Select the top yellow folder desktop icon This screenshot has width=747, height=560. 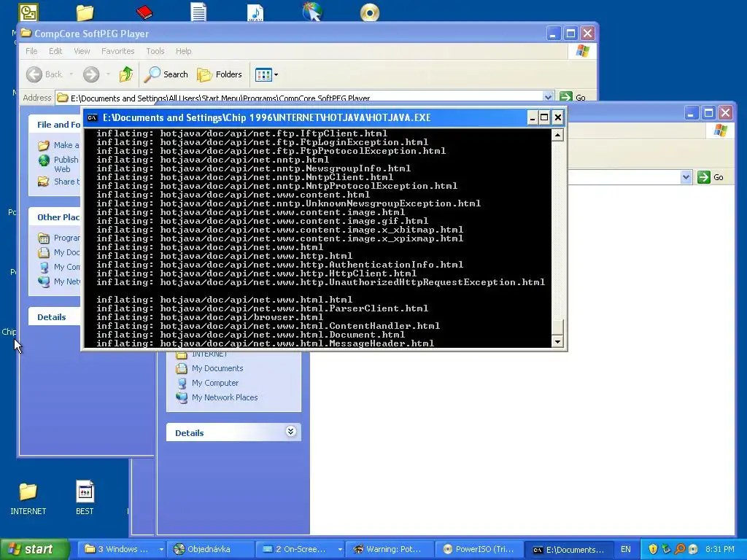85,12
